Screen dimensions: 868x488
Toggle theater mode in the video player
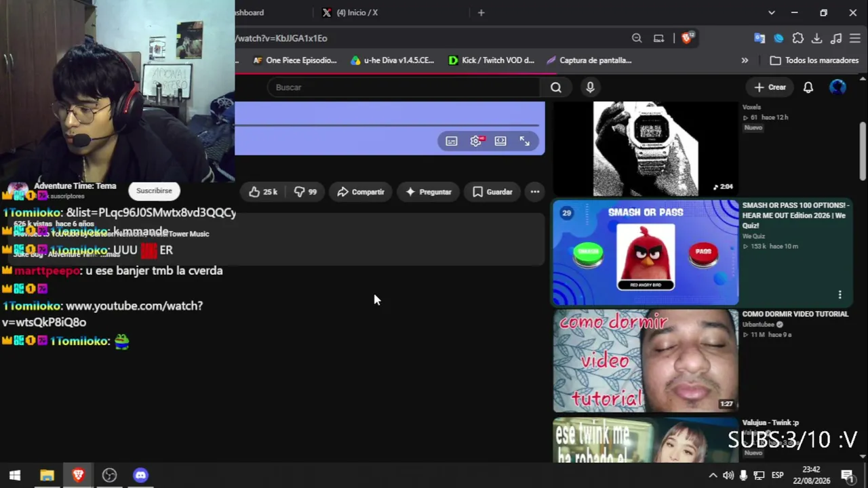pos(500,141)
